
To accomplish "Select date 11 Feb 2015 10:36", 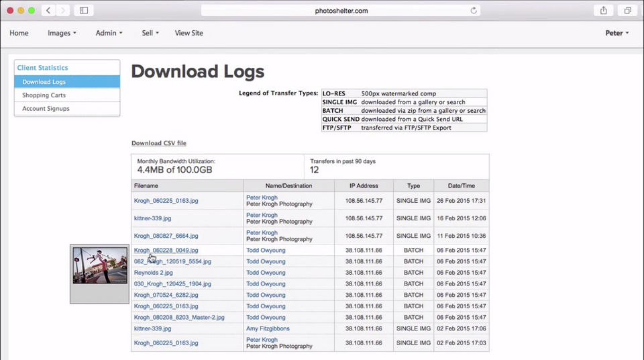I will click(462, 236).
